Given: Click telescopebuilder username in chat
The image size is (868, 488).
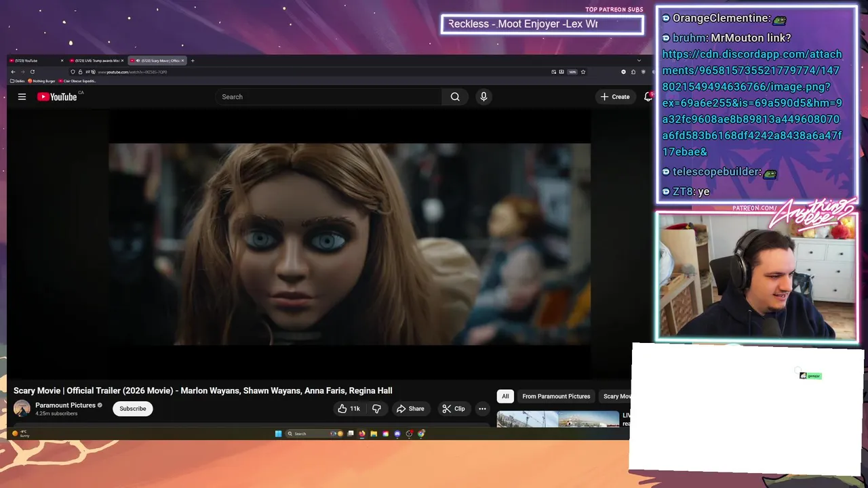Looking at the screenshot, I should (x=716, y=172).
